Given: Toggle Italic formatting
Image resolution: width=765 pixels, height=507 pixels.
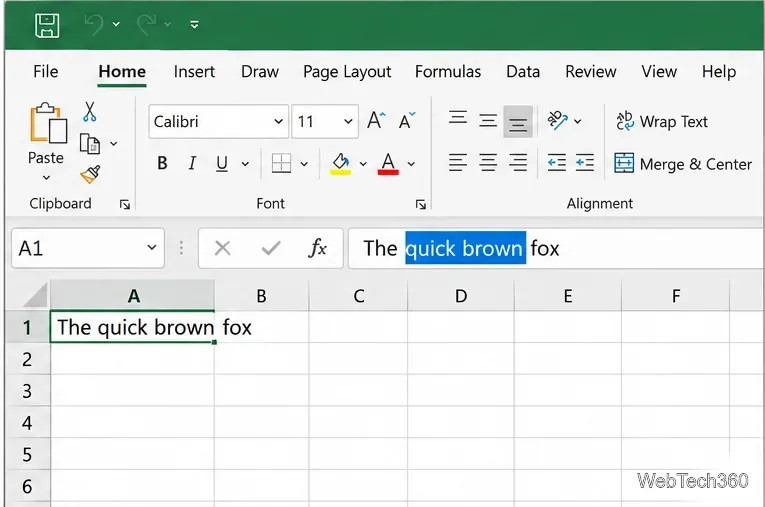Looking at the screenshot, I should (x=192, y=163).
